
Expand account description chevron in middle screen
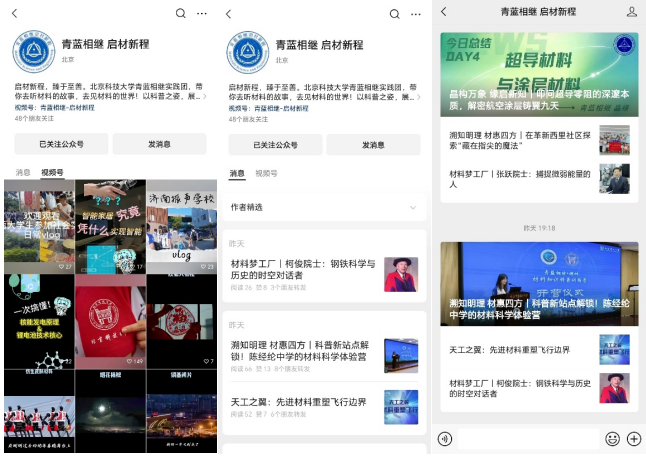point(419,98)
